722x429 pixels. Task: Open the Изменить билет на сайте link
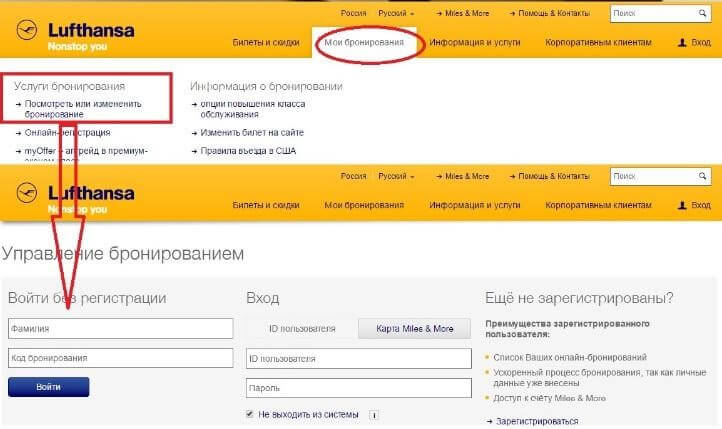click(x=252, y=133)
